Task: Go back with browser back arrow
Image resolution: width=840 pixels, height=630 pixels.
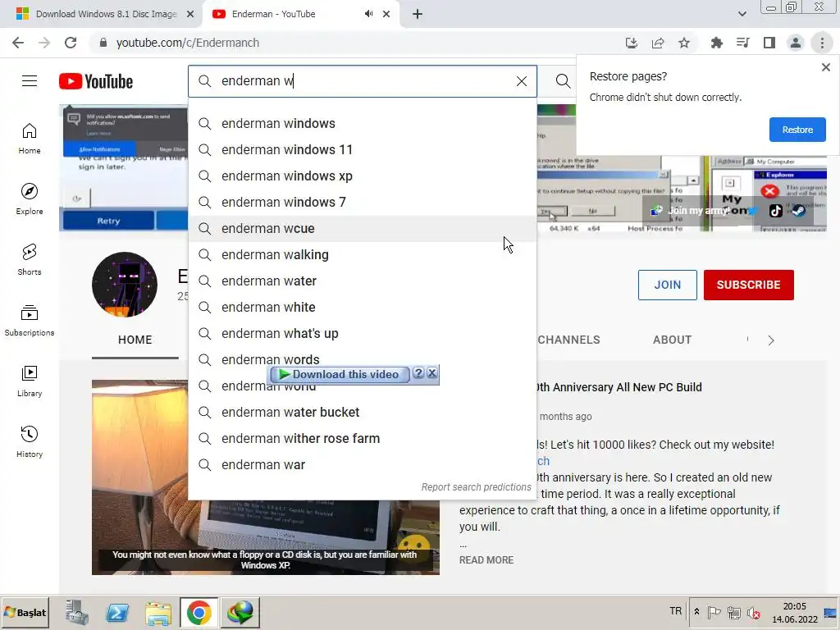Action: click(18, 43)
